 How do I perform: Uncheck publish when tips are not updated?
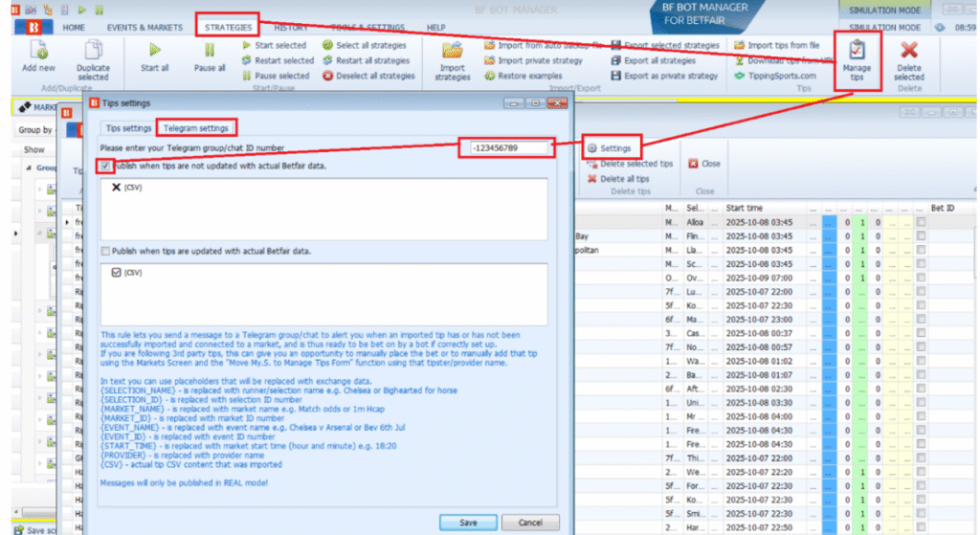pyautogui.click(x=106, y=165)
